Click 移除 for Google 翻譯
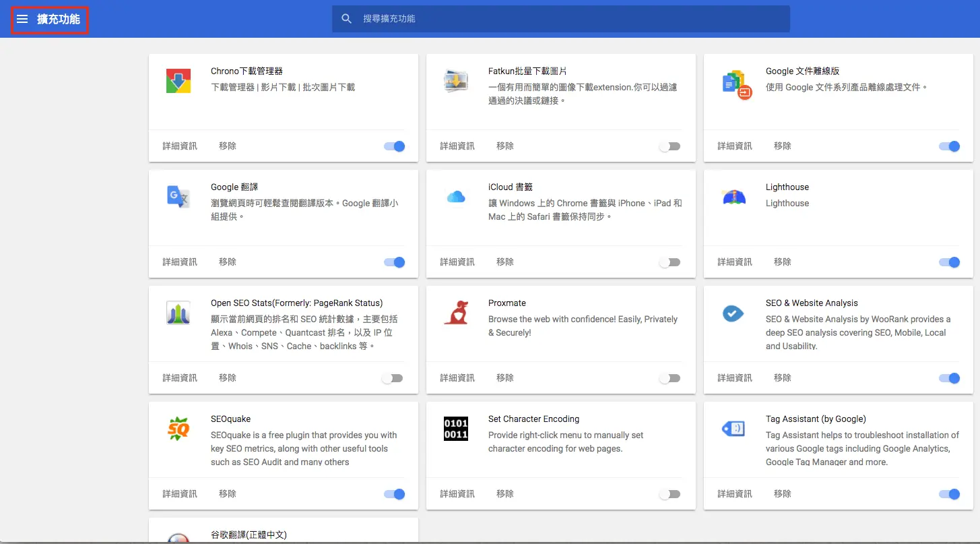This screenshot has width=980, height=544. [228, 262]
